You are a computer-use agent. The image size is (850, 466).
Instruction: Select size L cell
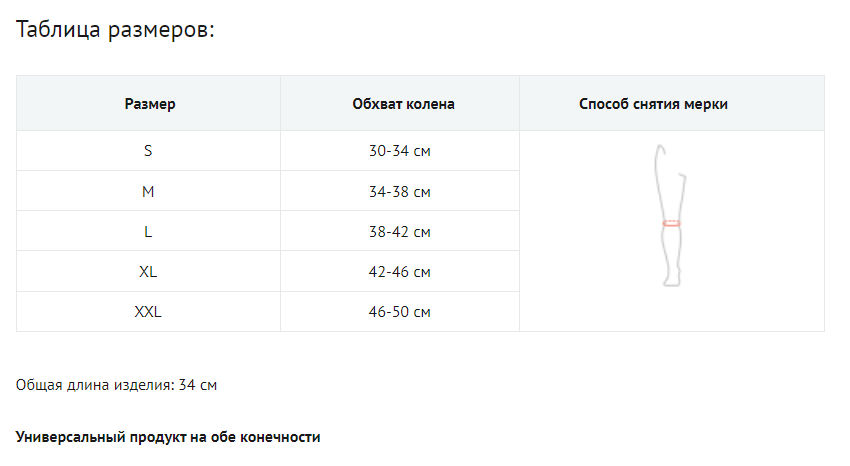click(148, 231)
